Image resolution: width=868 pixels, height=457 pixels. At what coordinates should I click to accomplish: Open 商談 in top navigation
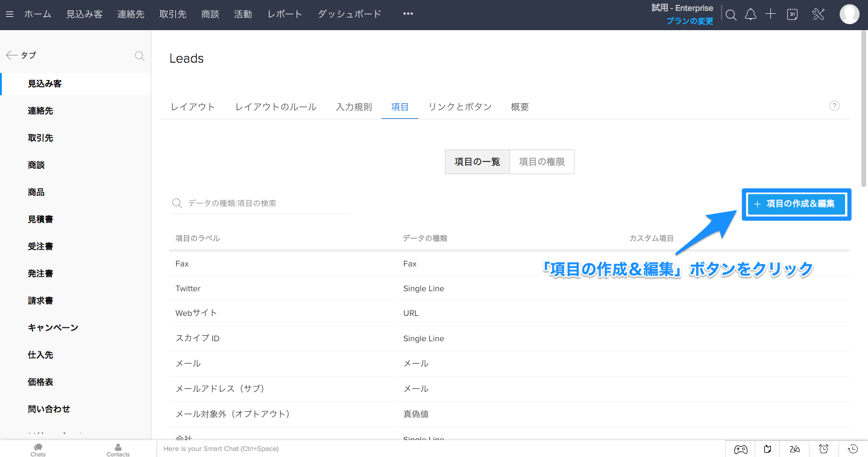[x=210, y=14]
